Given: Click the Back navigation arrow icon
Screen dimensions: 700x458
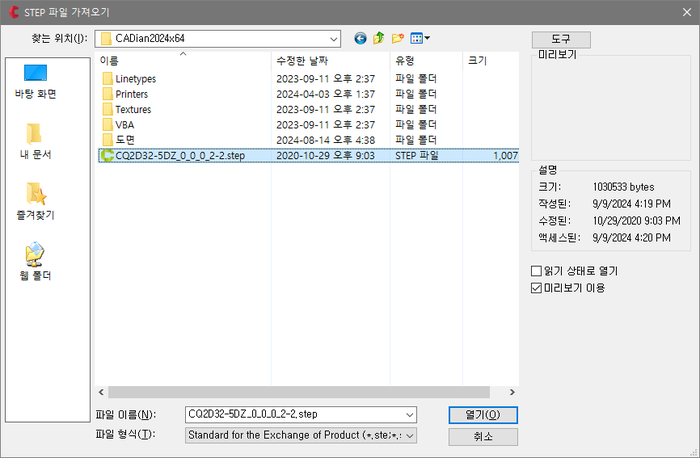Looking at the screenshot, I should 361,38.
